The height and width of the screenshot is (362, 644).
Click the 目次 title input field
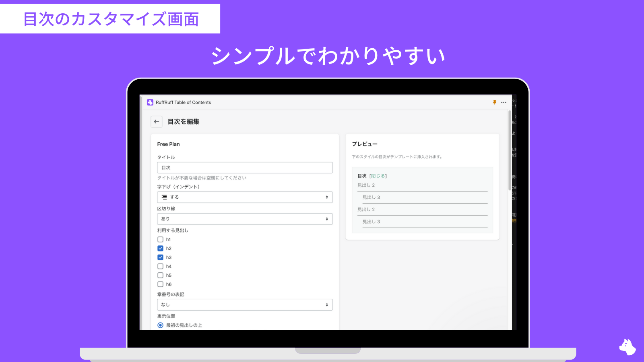tap(244, 167)
